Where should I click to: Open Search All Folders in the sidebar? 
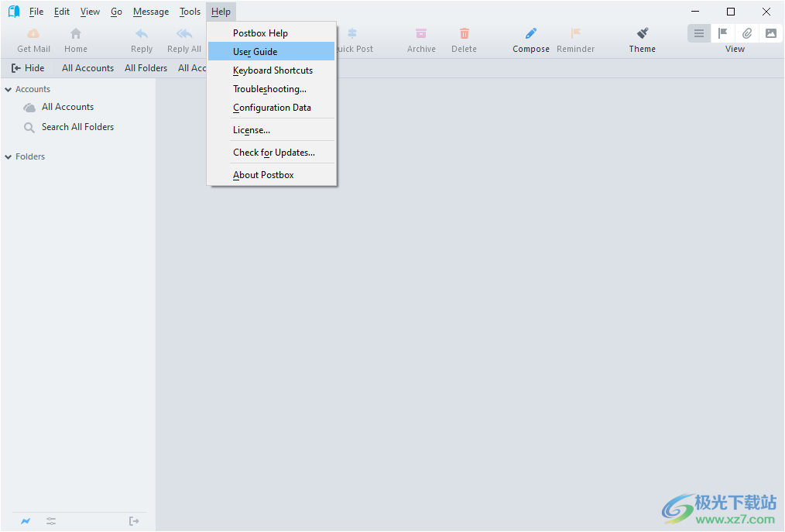[77, 127]
